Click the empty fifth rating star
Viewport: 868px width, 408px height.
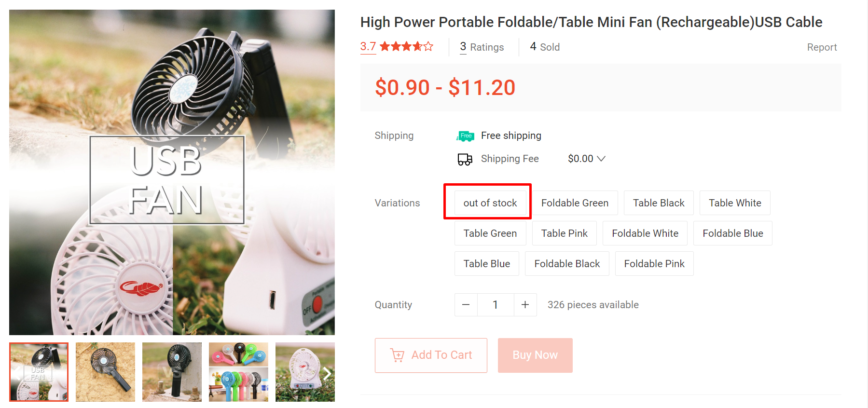coord(427,46)
